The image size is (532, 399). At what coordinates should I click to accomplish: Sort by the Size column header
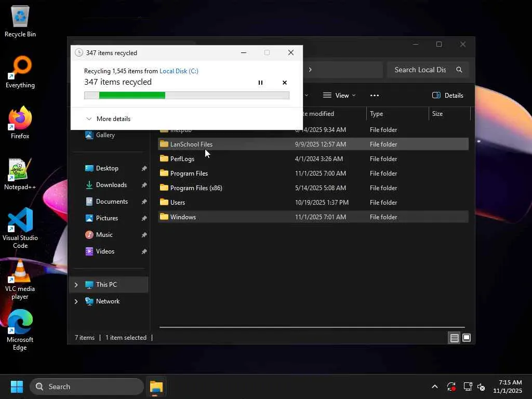(449, 114)
